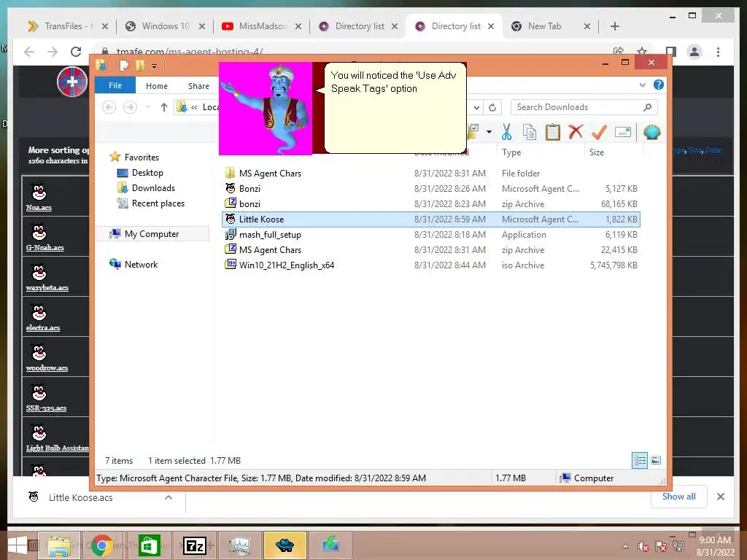This screenshot has height=560, width=747.
Task: Switch to the TransFiles browser tab
Action: pos(67,26)
